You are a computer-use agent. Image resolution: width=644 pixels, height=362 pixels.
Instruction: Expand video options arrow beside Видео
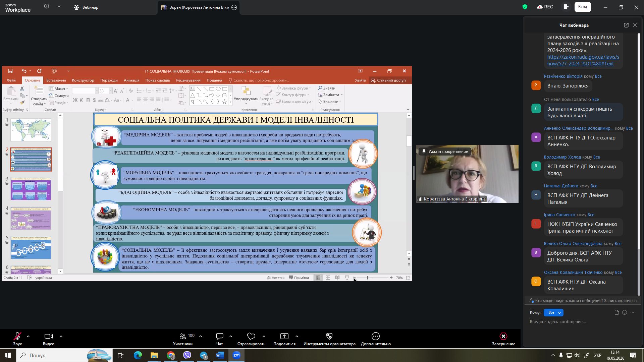tap(61, 336)
